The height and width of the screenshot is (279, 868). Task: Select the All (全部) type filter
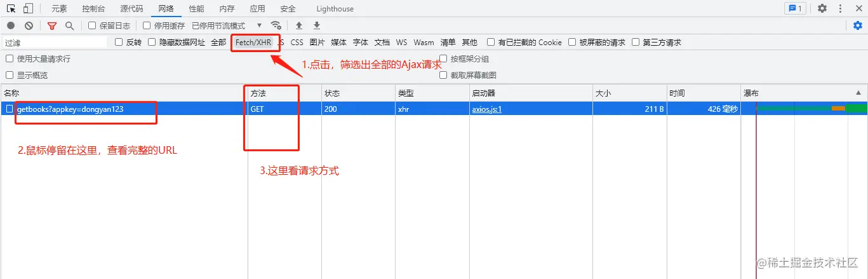218,42
